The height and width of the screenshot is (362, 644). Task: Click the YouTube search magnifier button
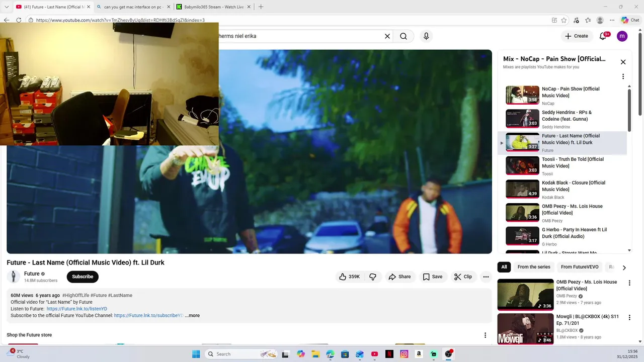click(x=404, y=36)
